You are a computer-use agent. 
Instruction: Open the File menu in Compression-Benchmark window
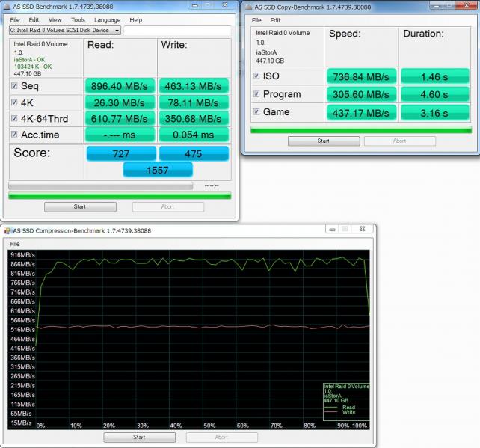click(15, 244)
